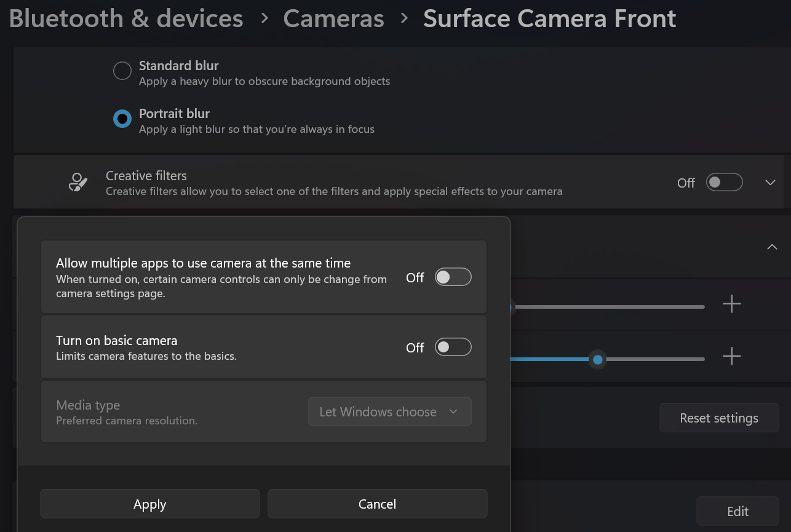Enable allowing multiple apps to use camera
The image size is (791, 532).
(x=453, y=277)
